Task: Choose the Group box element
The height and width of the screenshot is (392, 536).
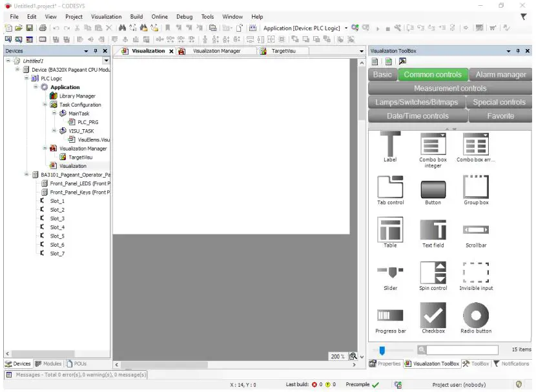Action: point(476,188)
